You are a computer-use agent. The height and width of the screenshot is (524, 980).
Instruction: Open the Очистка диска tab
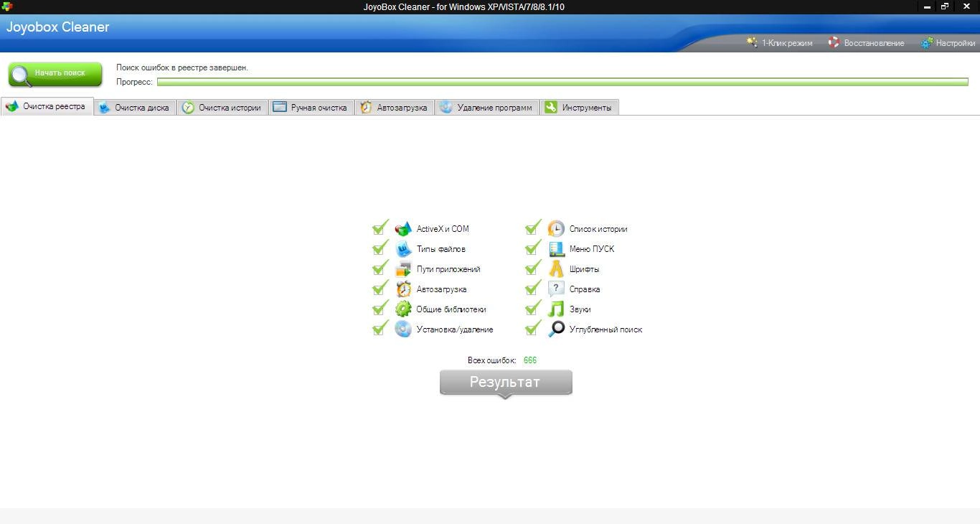click(135, 107)
